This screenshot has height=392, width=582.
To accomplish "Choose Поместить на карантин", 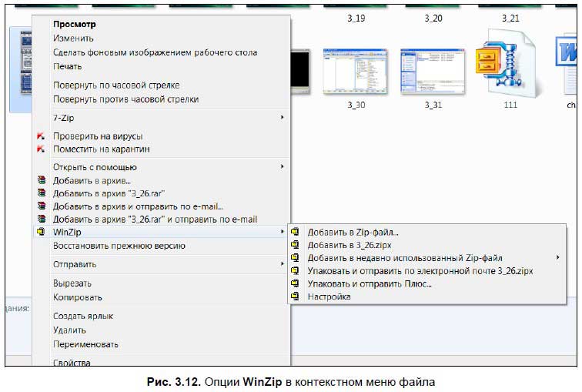I will click(102, 149).
